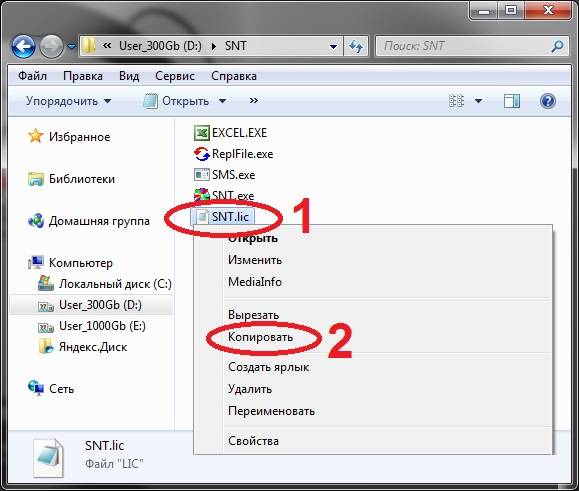Select Локальный диск (C:) in navigation pane
579x491 pixels.
point(105,284)
